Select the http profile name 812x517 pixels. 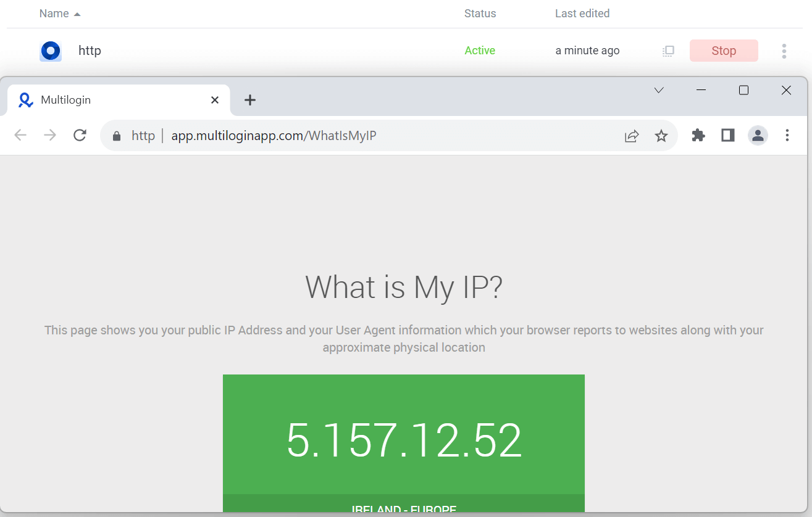click(x=90, y=51)
